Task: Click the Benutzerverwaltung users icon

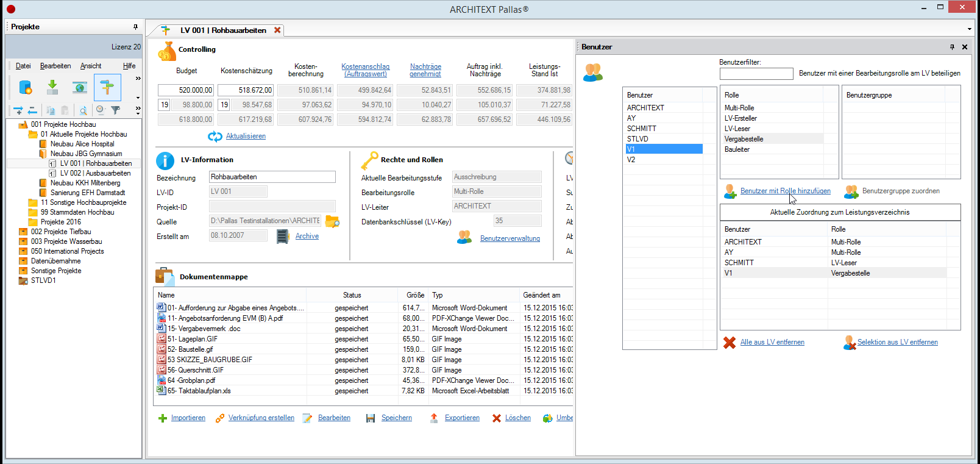Action: (x=464, y=238)
